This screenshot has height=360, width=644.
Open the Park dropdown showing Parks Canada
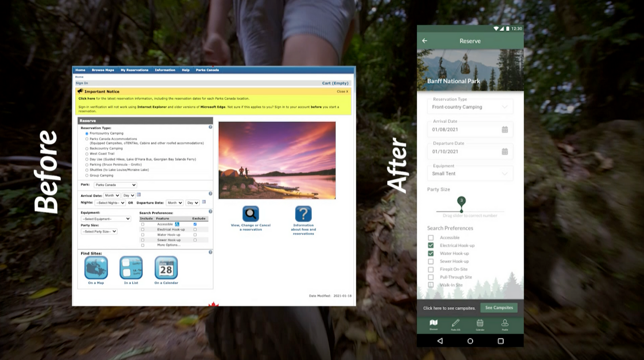click(115, 185)
